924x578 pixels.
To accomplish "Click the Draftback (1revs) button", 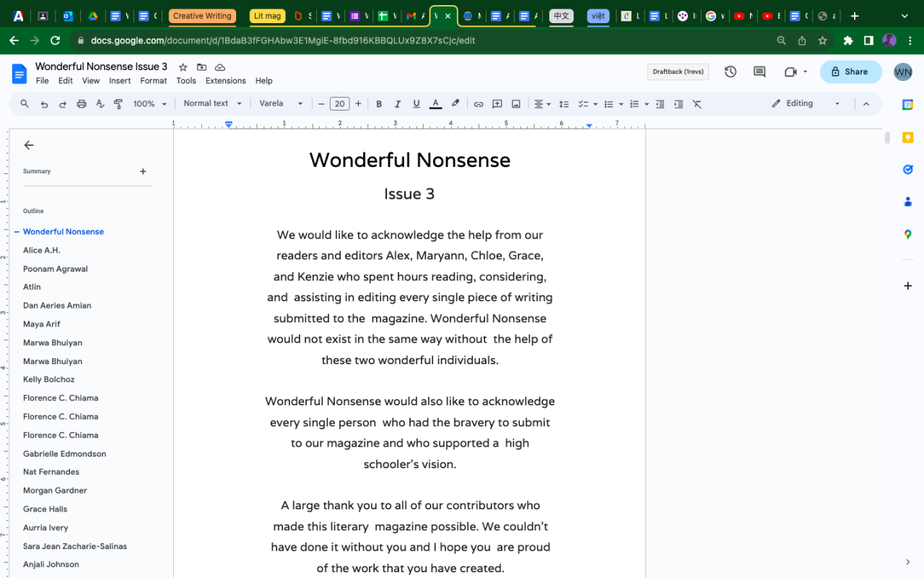I will point(678,72).
